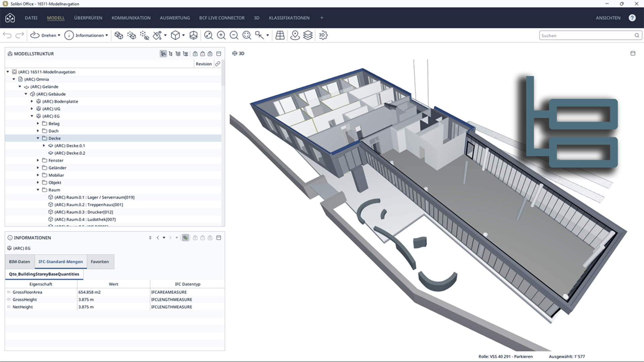
Task: Click the location pin footprint icon
Action: [x=295, y=35]
